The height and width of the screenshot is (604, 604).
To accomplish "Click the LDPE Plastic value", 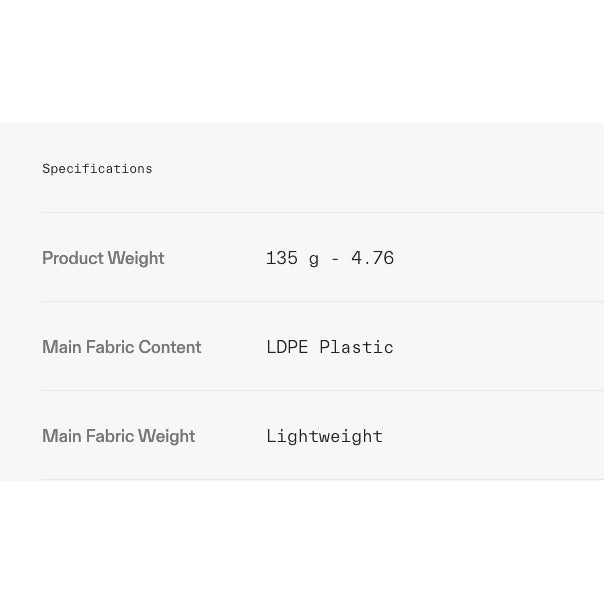I will click(x=330, y=347).
